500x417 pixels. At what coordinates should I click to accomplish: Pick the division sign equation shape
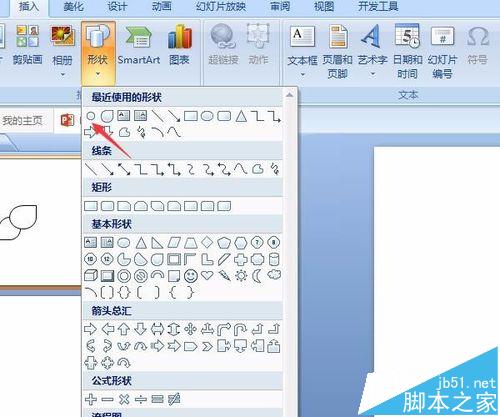(x=141, y=399)
